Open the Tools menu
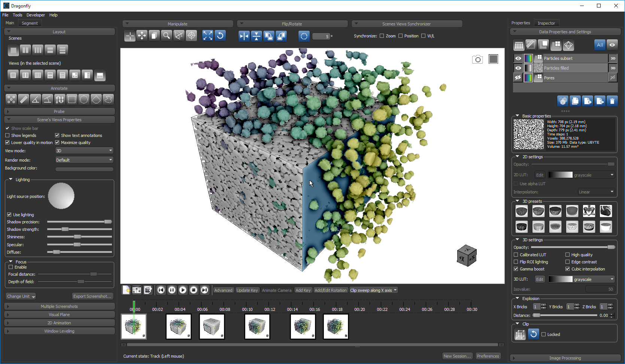Viewport: 625px width, 364px height. point(18,15)
